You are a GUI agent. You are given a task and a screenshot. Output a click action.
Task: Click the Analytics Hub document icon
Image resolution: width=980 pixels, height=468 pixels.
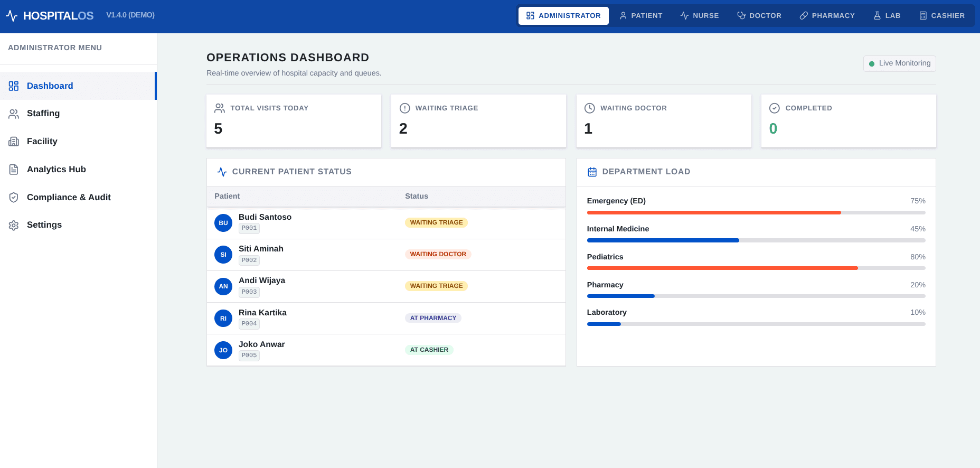coord(14,170)
